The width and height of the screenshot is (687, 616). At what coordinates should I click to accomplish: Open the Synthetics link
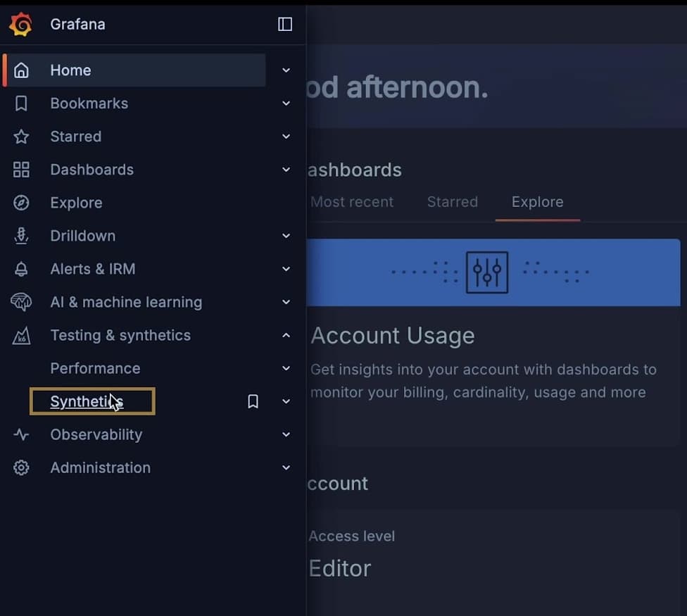(x=87, y=401)
